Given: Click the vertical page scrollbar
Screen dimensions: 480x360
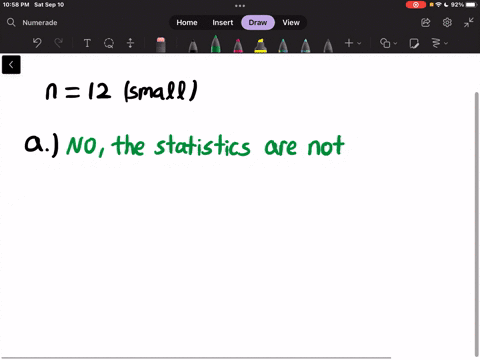Looking at the screenshot, I should [x=476, y=224].
